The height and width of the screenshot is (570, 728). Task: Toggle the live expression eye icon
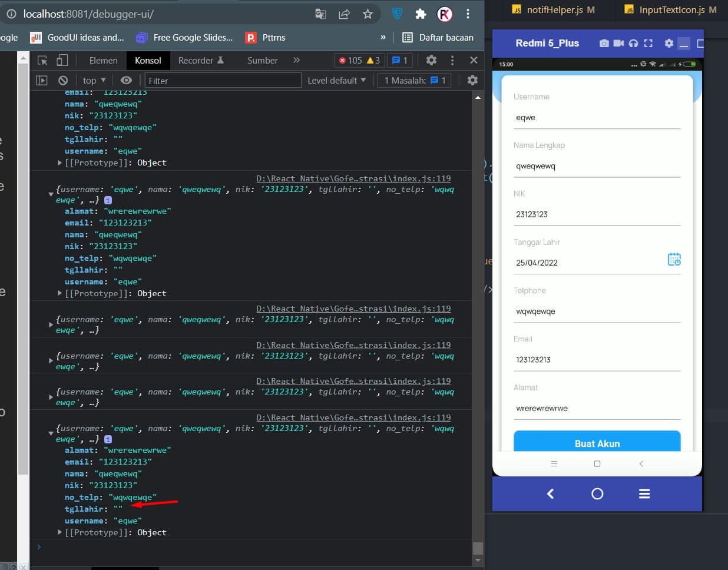point(126,80)
